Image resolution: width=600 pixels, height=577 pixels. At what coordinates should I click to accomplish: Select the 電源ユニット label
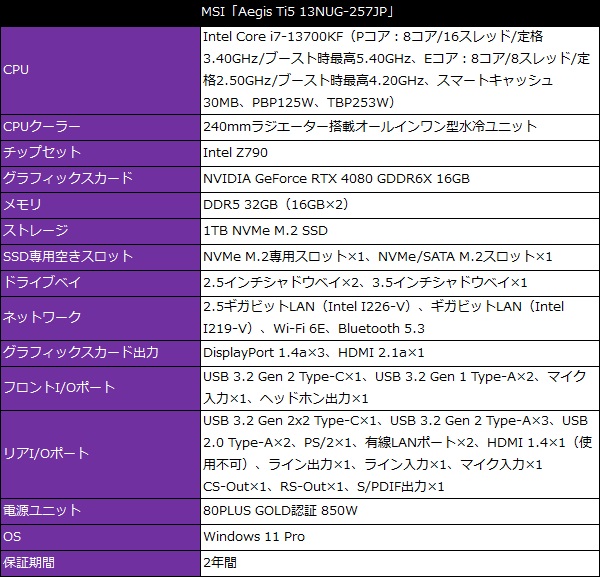coord(42,511)
